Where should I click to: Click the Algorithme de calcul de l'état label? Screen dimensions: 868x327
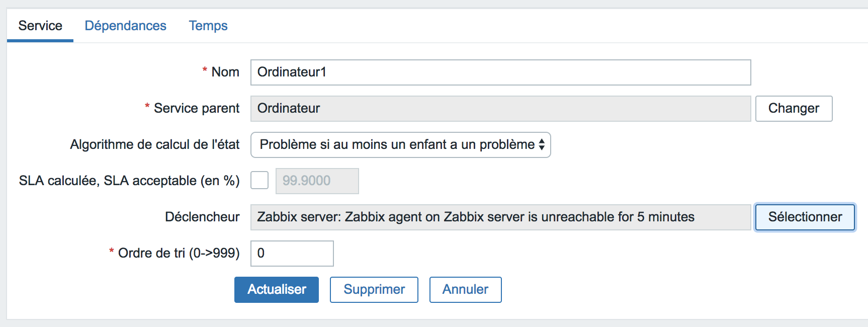click(x=155, y=144)
